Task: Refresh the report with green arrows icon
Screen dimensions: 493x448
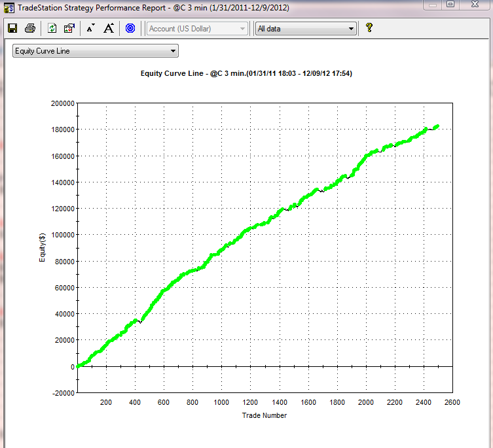Action: (52, 28)
